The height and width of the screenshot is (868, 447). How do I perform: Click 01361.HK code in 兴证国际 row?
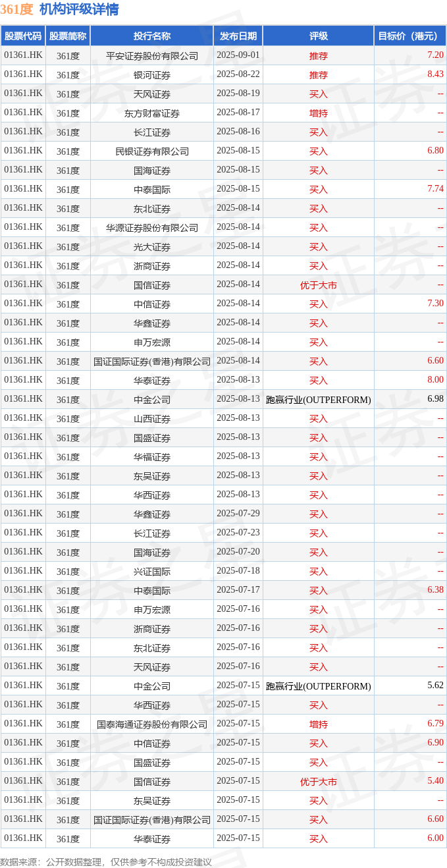point(23,571)
